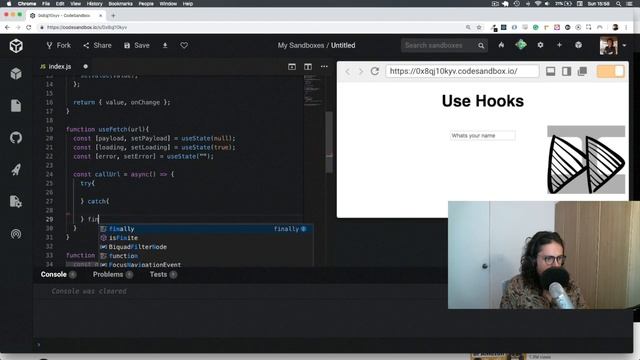The height and width of the screenshot is (360, 640).
Task: Click the download/export sandbox icon
Action: (165, 45)
